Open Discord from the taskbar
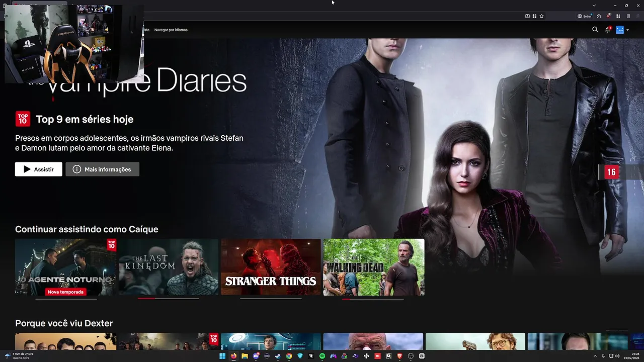The width and height of the screenshot is (644, 362). [x=256, y=356]
